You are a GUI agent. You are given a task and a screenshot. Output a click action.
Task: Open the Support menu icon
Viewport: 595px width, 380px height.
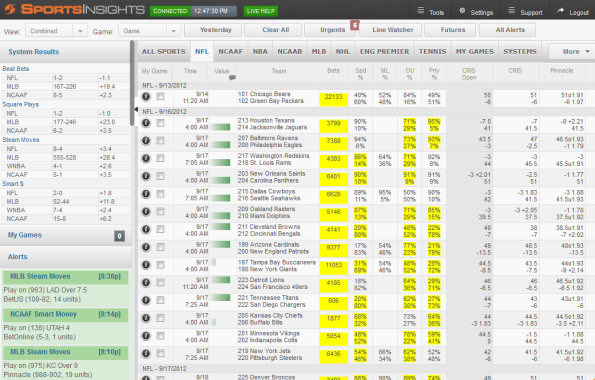[x=512, y=11]
